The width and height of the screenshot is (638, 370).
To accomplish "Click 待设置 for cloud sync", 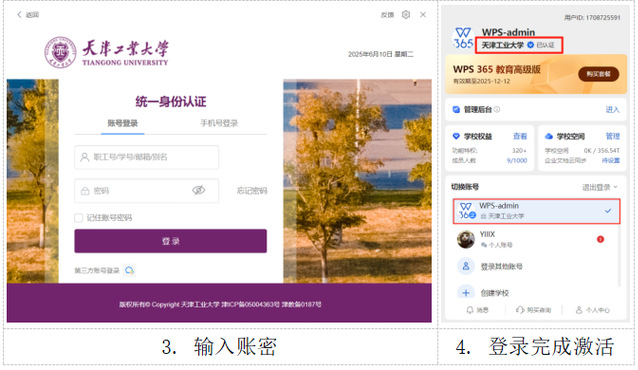I will (x=611, y=160).
